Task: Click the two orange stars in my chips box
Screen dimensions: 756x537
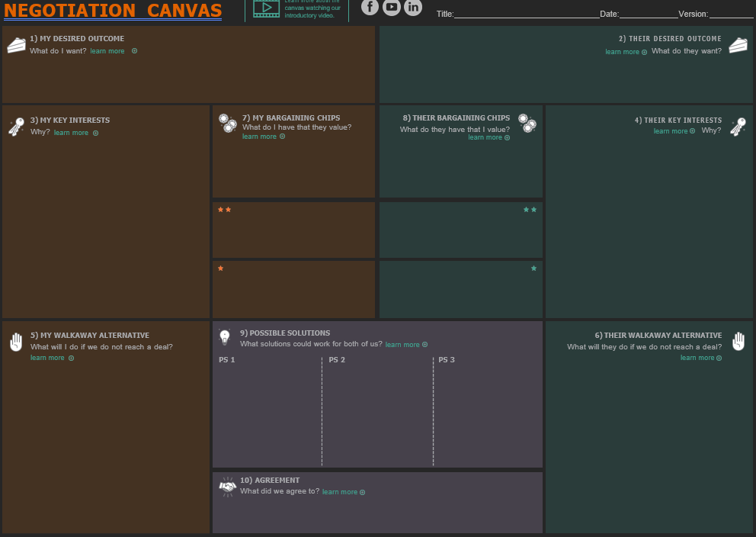Action: (x=224, y=210)
